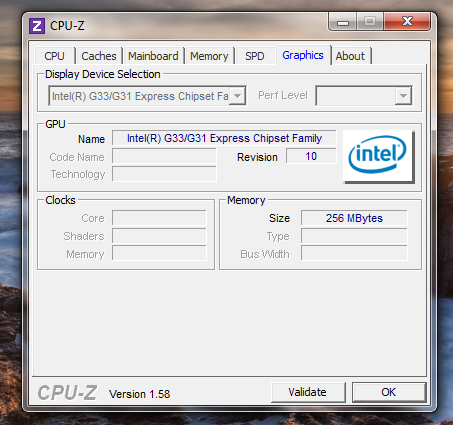Click the Revision value 10
Viewport: 453px width, 425px height.
[311, 156]
